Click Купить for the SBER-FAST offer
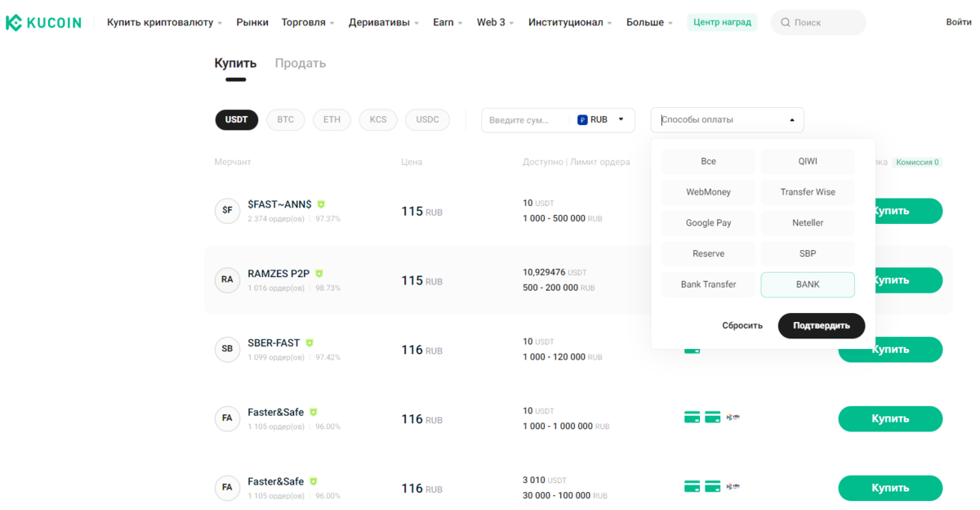Image resolution: width=980 pixels, height=510 pixels. tap(890, 349)
